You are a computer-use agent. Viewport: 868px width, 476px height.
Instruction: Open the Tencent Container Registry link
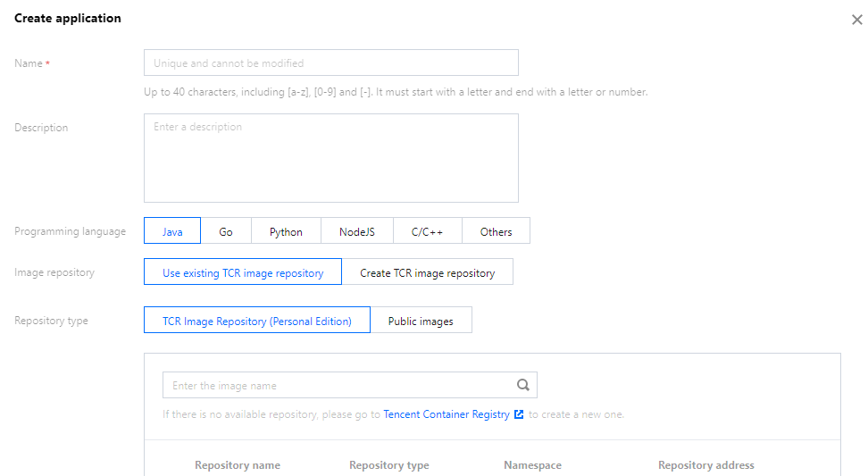click(x=447, y=414)
